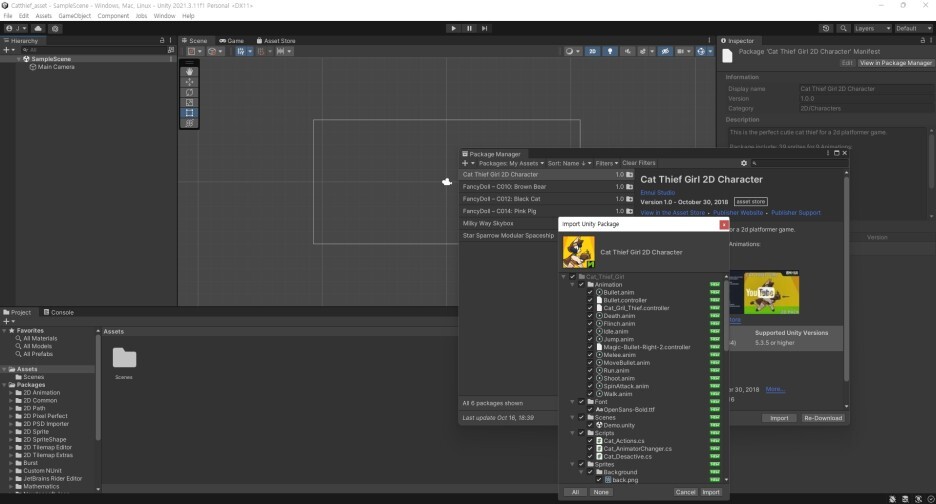Image resolution: width=936 pixels, height=504 pixels.
Task: Select the Transform tool in Scene toolbar
Action: pos(189,123)
